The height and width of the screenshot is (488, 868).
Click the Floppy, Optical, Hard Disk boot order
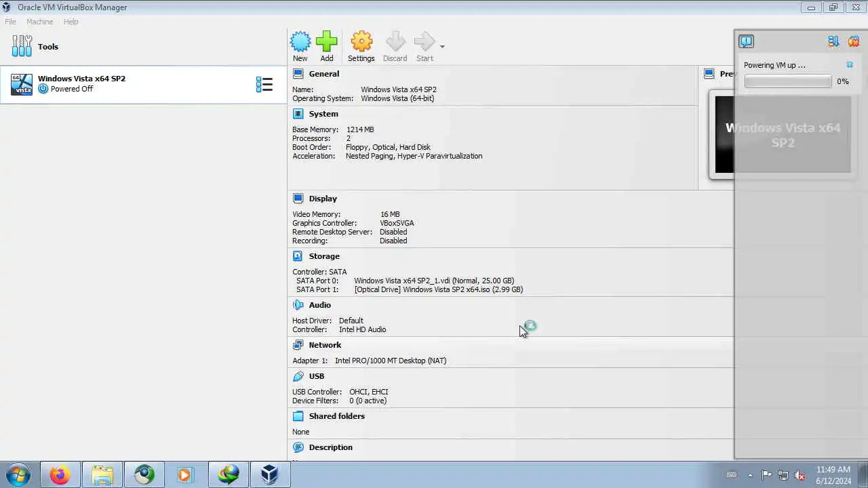pyautogui.click(x=388, y=147)
